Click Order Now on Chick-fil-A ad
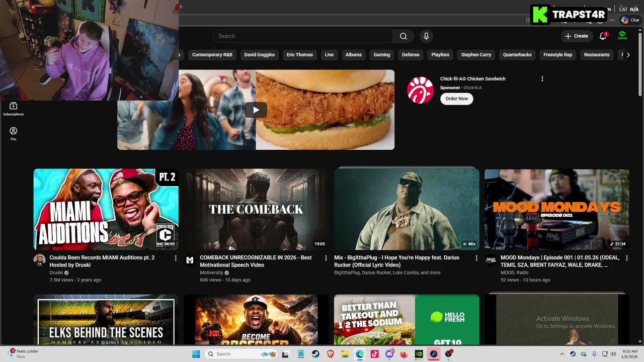Image resolution: width=644 pixels, height=362 pixels. [x=457, y=99]
